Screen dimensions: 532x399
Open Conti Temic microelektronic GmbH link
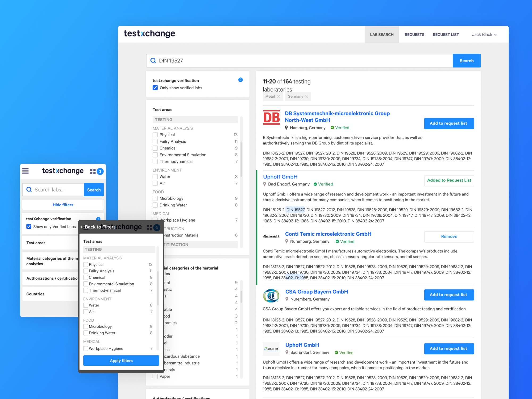click(x=328, y=234)
